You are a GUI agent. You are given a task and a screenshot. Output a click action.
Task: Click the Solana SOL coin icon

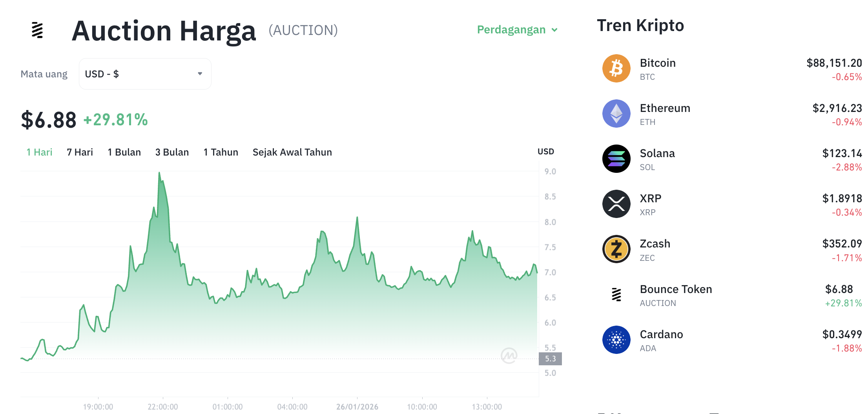[616, 158]
